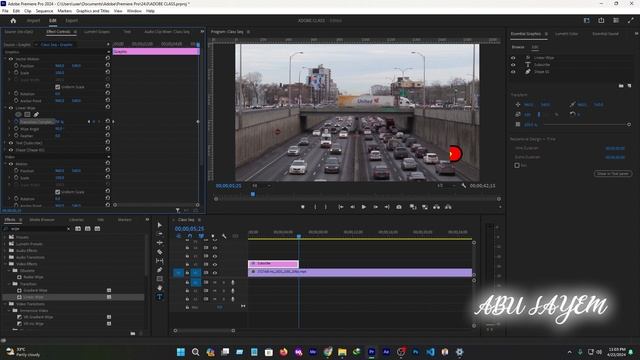
Task: Collapse the Linear Wipe effect section
Action: pos(6,108)
